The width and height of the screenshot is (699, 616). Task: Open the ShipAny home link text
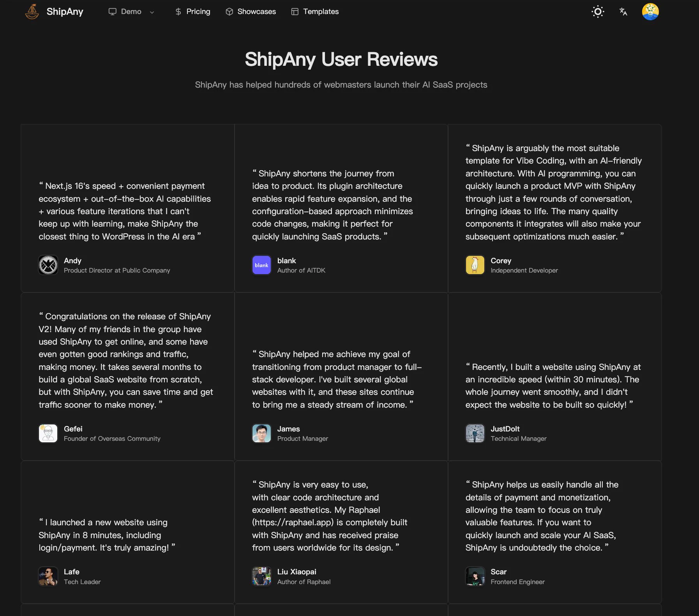pyautogui.click(x=65, y=12)
